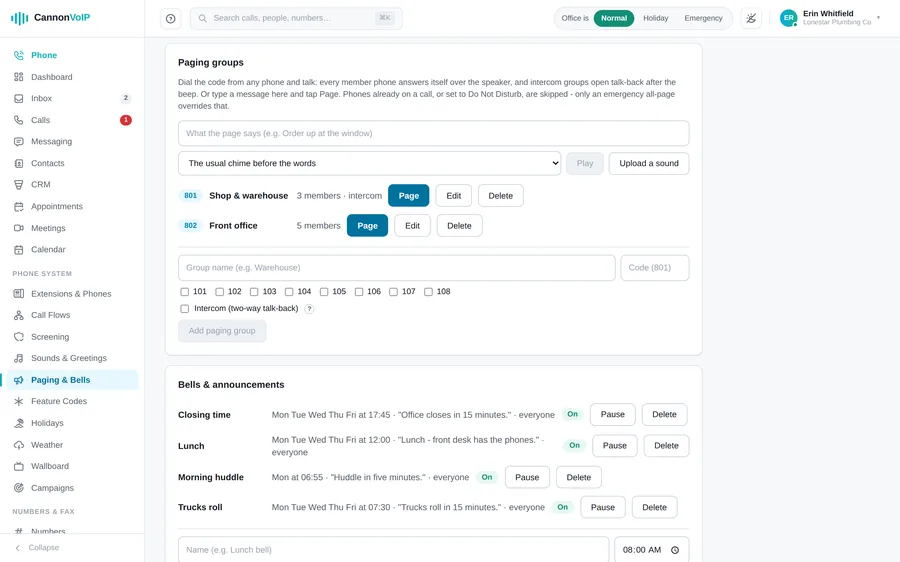
Task: Click the Code (801) input field
Action: coord(654,268)
